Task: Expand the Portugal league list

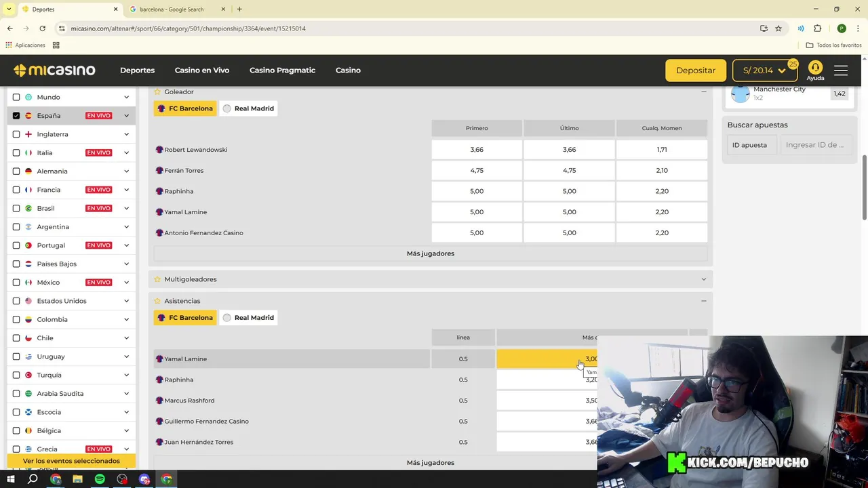Action: coord(126,245)
